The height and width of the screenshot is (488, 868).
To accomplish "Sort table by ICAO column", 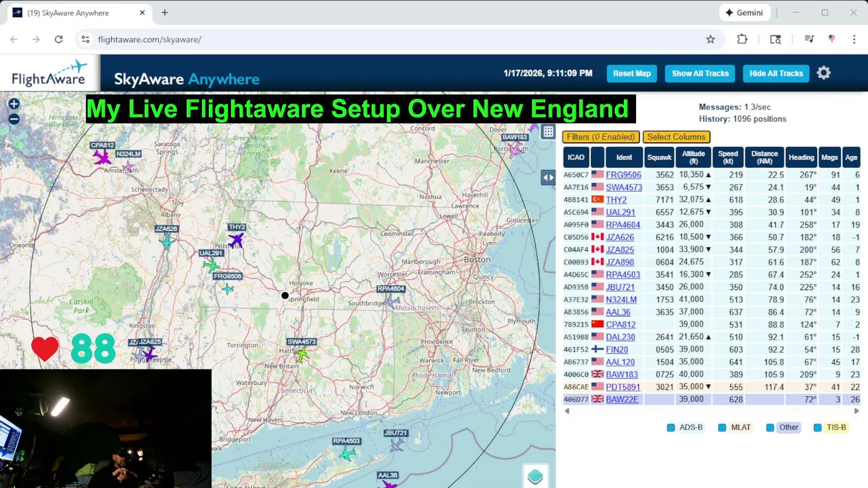I will pos(576,157).
